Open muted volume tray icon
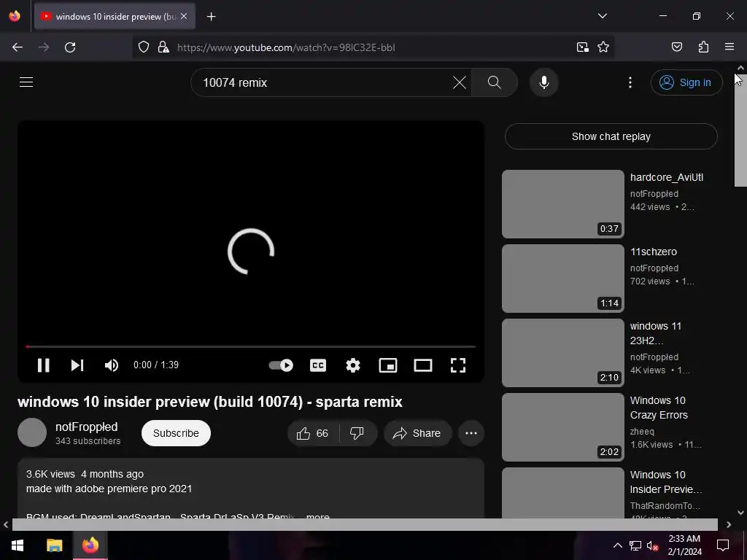The height and width of the screenshot is (560, 747). (x=653, y=545)
